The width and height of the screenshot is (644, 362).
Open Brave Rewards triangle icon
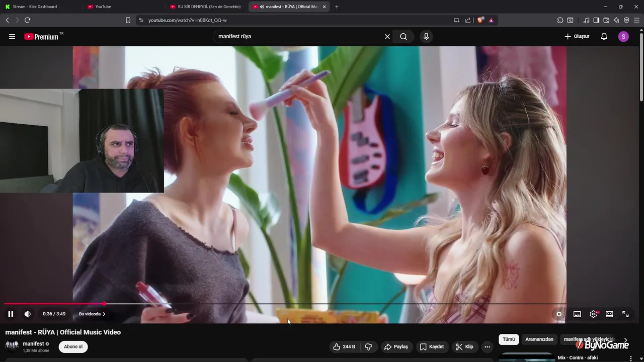(491, 20)
